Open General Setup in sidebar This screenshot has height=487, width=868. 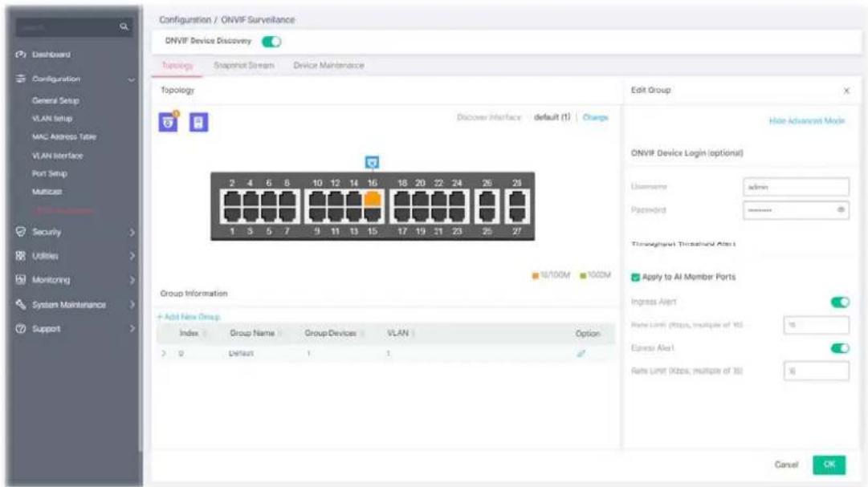(55, 101)
